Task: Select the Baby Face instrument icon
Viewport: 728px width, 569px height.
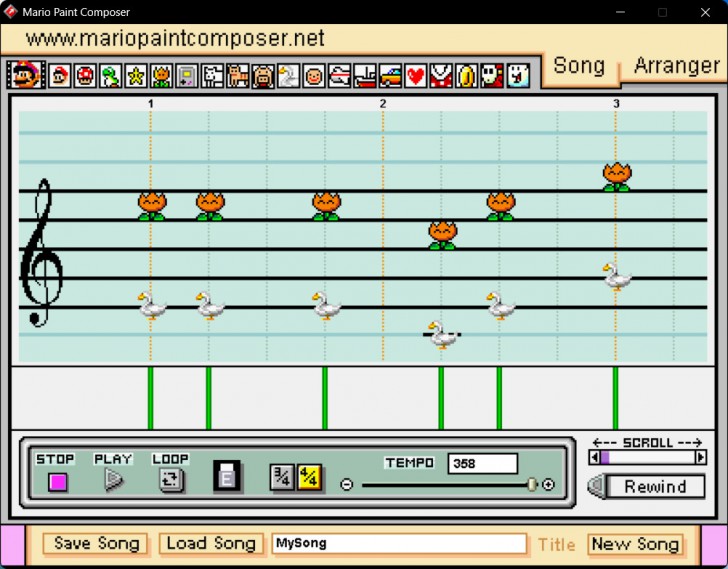Action: [314, 76]
